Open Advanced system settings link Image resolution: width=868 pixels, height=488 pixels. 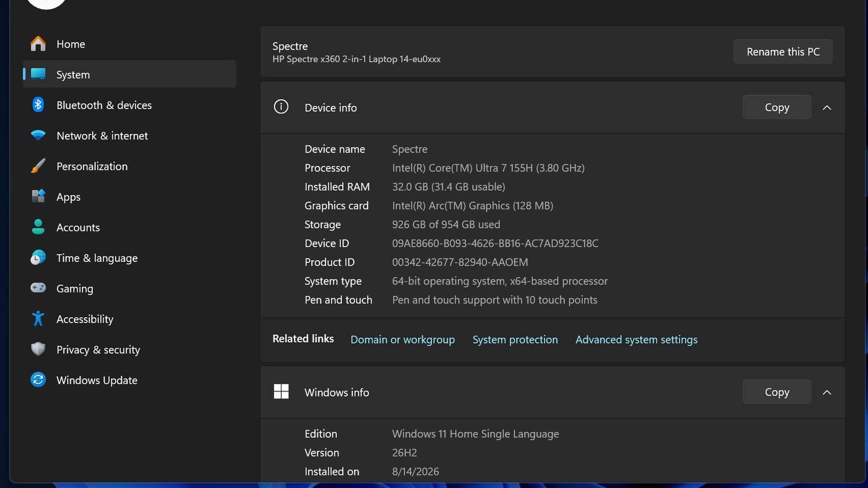(636, 339)
